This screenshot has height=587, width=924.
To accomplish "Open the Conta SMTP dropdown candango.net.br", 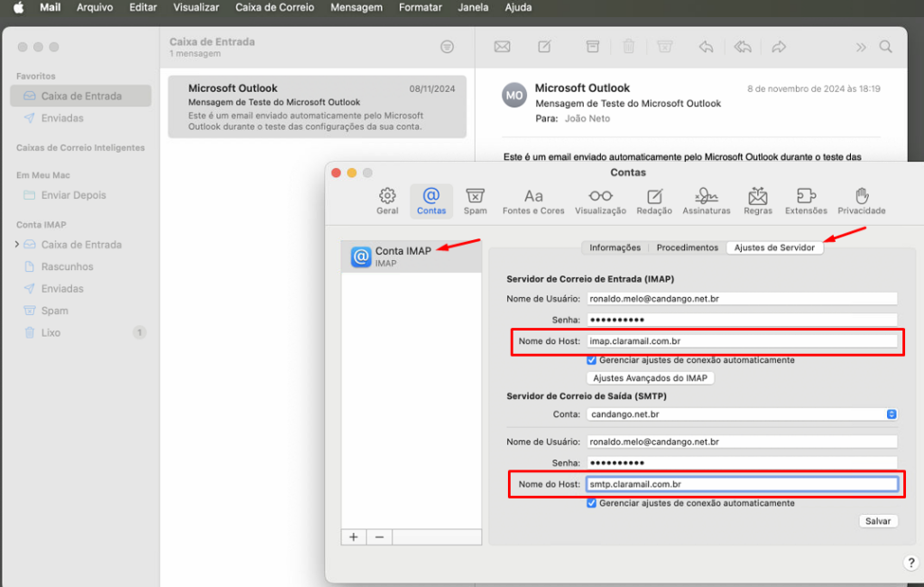I will (742, 414).
